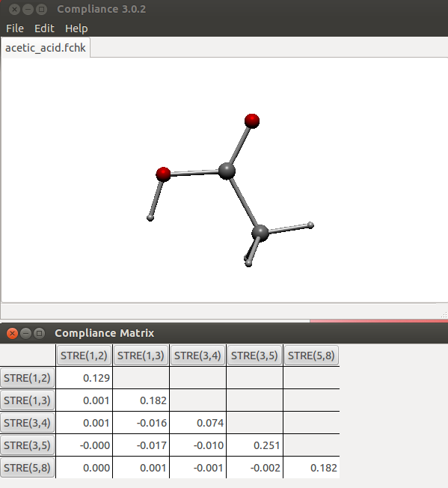Screen dimensions: 448x488
Task: Select the acetic_acid.fchk tab
Action: click(46, 48)
